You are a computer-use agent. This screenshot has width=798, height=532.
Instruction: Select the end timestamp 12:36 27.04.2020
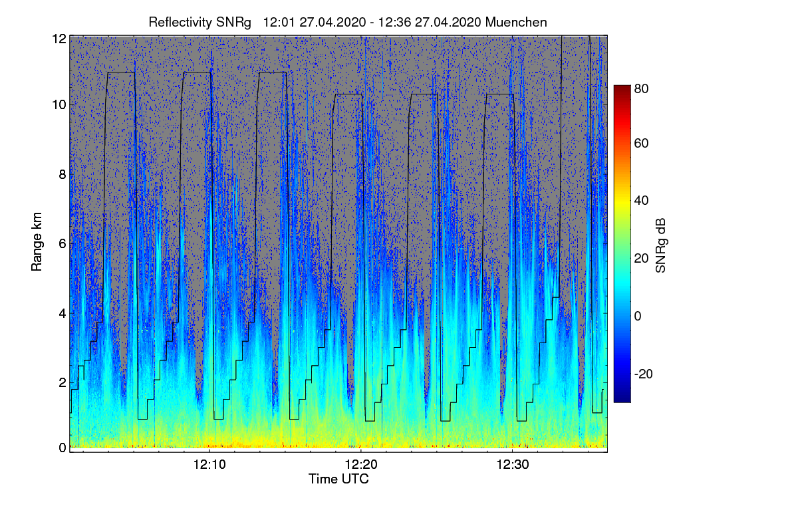pyautogui.click(x=430, y=22)
